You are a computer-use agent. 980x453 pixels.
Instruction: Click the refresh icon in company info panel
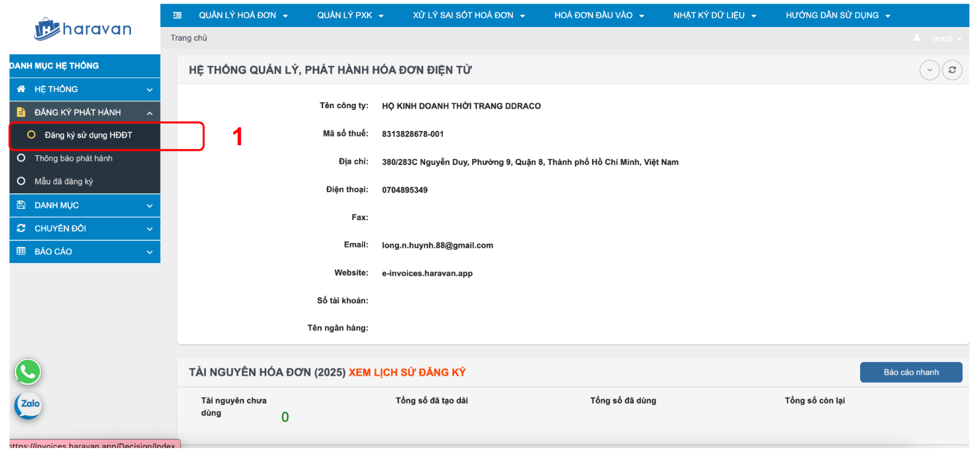pos(952,70)
